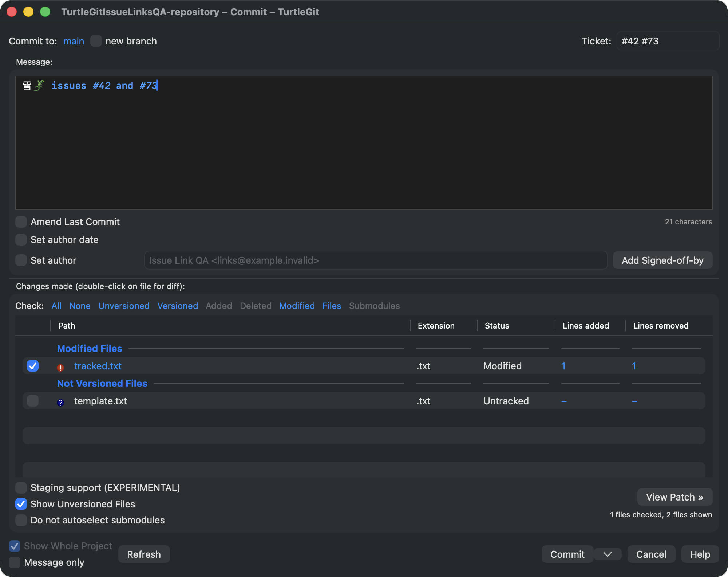Check the template.txt file checkbox

point(33,401)
